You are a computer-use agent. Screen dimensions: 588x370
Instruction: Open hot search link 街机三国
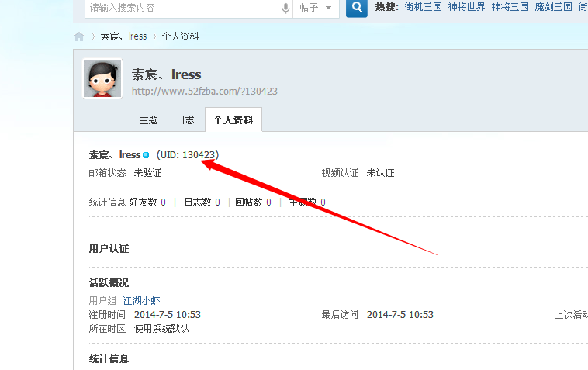pos(424,7)
